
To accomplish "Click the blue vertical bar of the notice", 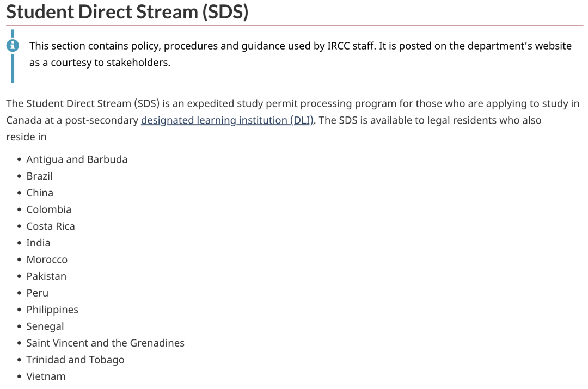I will click(x=13, y=56).
